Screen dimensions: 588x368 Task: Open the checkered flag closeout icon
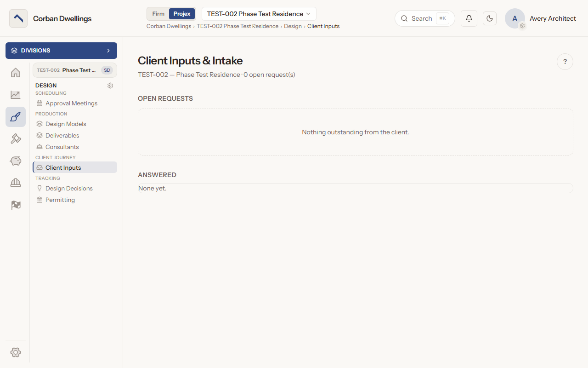[x=16, y=205]
